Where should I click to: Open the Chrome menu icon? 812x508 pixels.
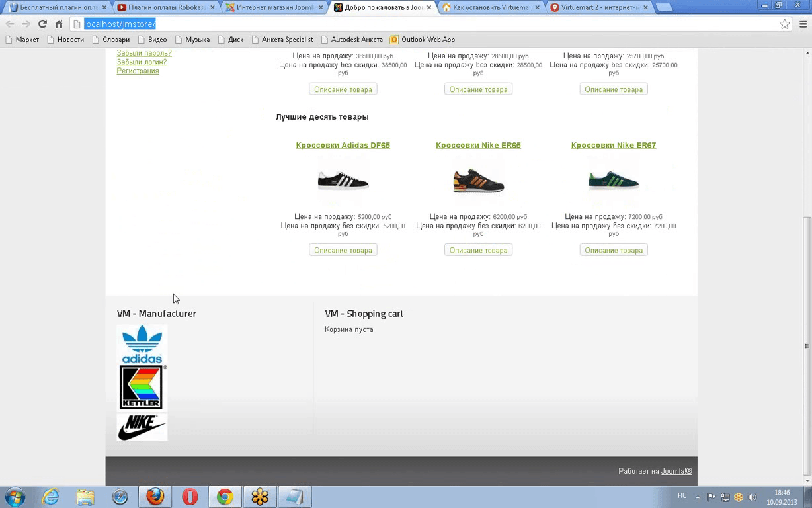pos(803,24)
